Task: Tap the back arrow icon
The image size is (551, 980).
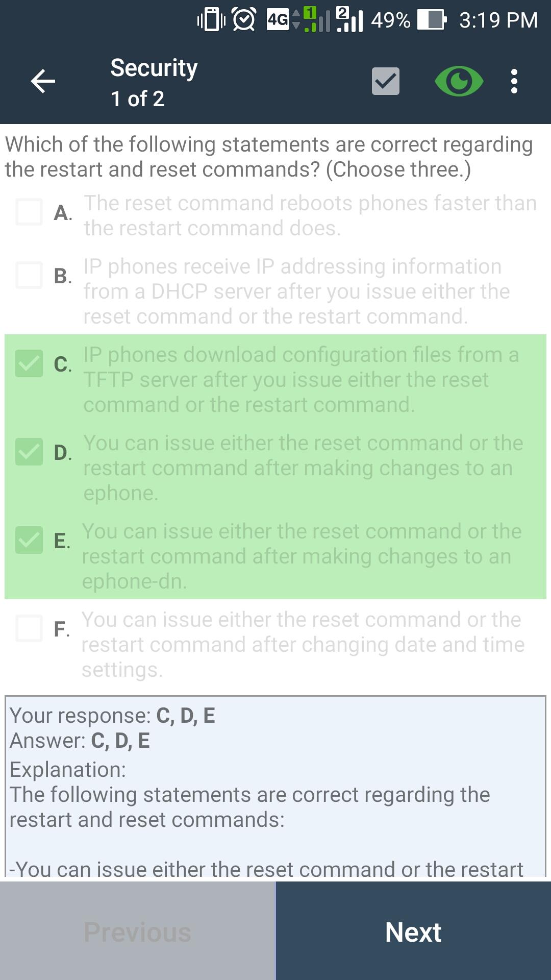Action: tap(43, 82)
